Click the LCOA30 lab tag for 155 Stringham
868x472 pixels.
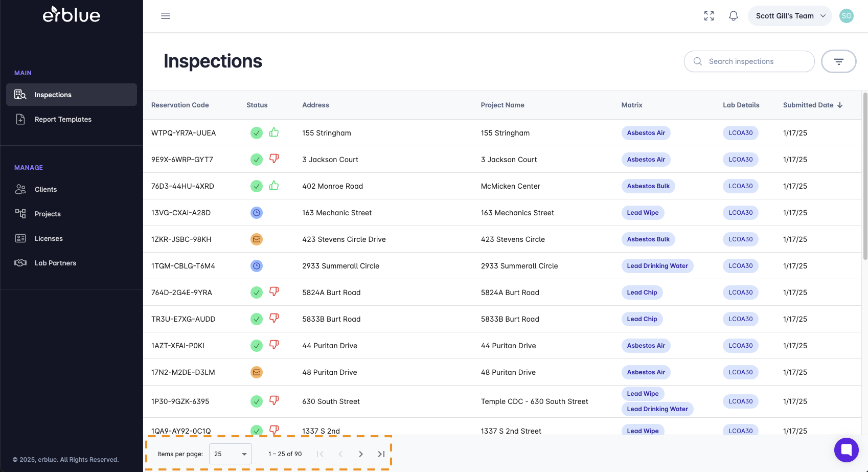point(741,133)
